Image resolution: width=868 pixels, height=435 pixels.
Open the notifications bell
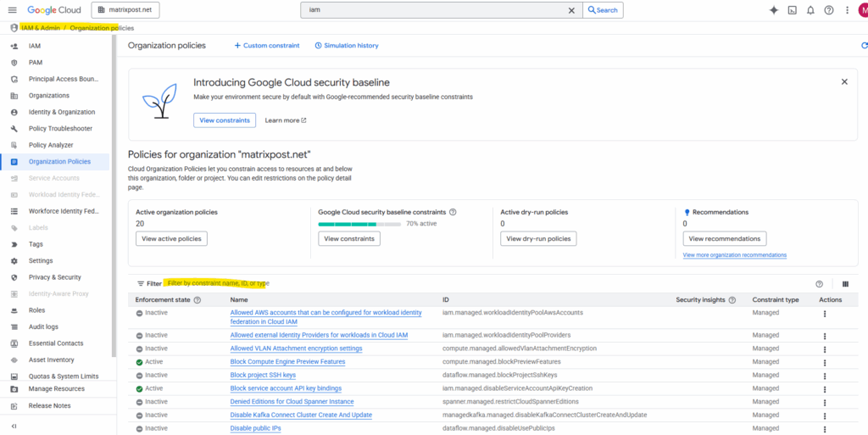click(x=810, y=10)
